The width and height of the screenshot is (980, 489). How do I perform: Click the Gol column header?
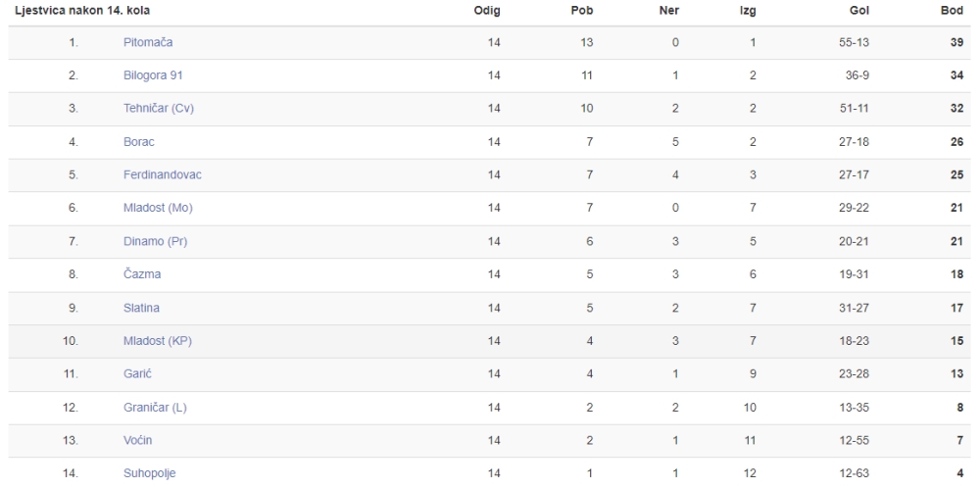pyautogui.click(x=859, y=11)
